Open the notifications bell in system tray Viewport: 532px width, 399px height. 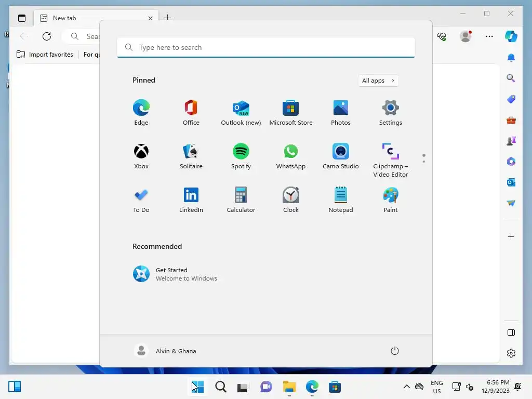[518, 387]
